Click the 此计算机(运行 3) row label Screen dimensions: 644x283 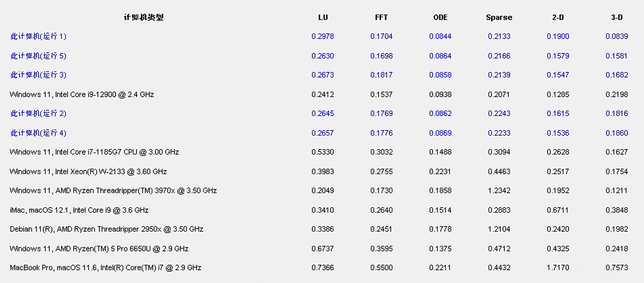[x=38, y=75]
